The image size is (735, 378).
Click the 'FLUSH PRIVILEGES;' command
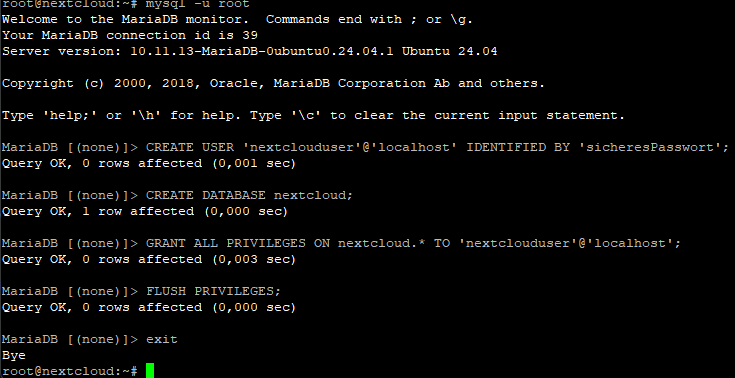click(214, 291)
